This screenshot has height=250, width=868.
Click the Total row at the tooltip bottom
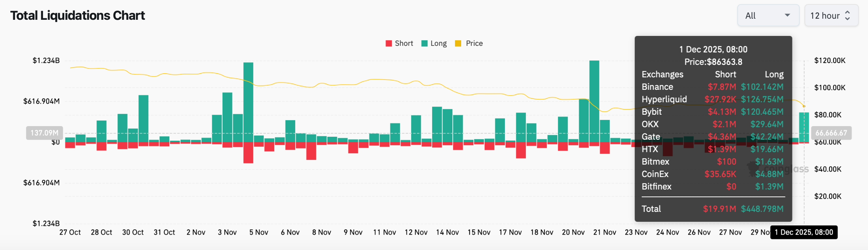click(651, 209)
